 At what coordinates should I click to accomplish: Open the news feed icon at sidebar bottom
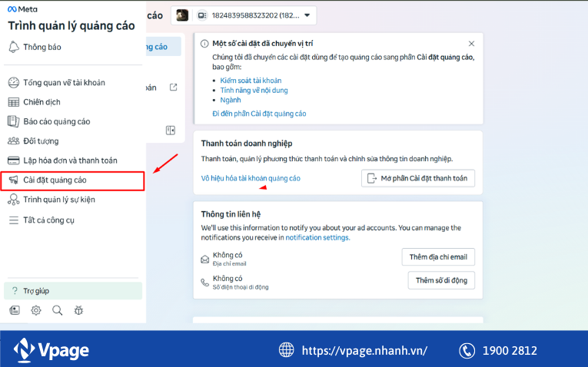[15, 310]
